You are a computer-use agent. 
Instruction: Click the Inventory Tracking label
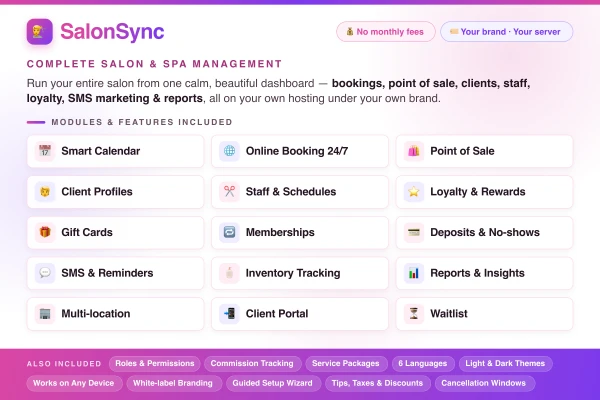coord(293,273)
